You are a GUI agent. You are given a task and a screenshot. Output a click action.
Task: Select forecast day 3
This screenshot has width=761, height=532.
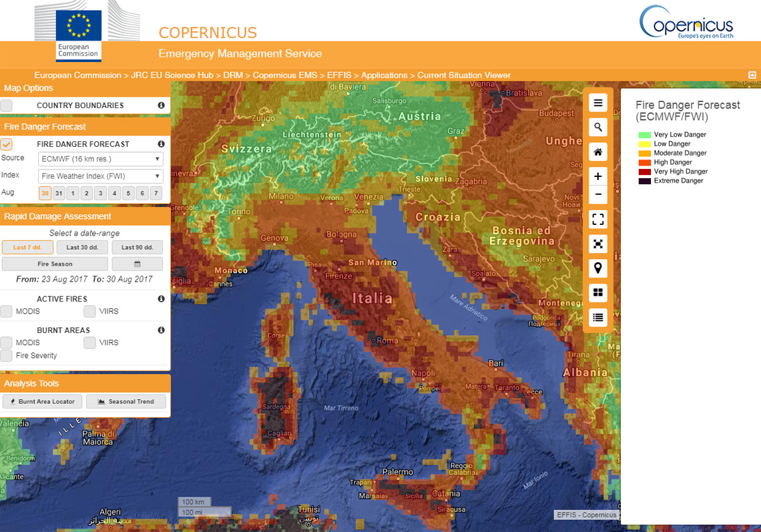coord(100,193)
